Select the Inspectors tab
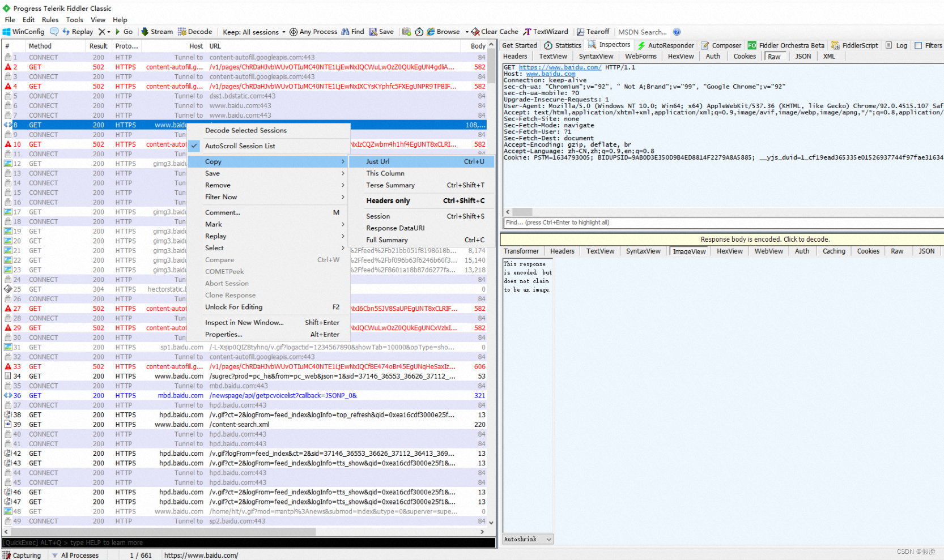The image size is (944, 560). [x=609, y=45]
